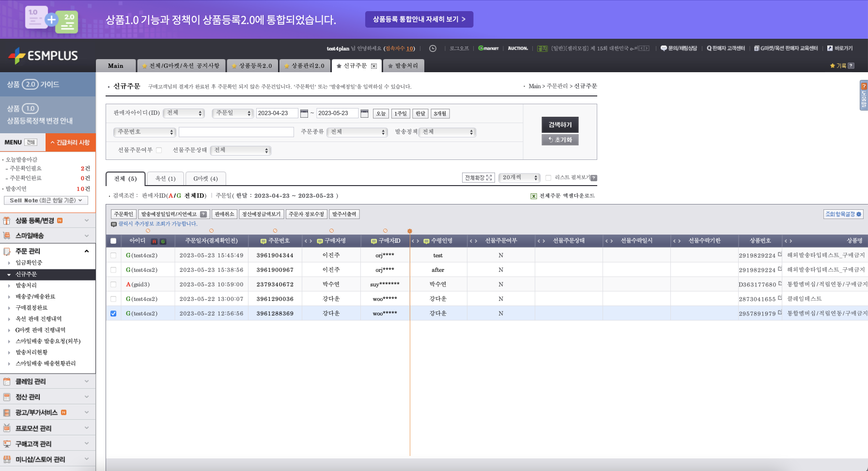Click the clock icon in header
This screenshot has width=868, height=471.
click(x=433, y=48)
